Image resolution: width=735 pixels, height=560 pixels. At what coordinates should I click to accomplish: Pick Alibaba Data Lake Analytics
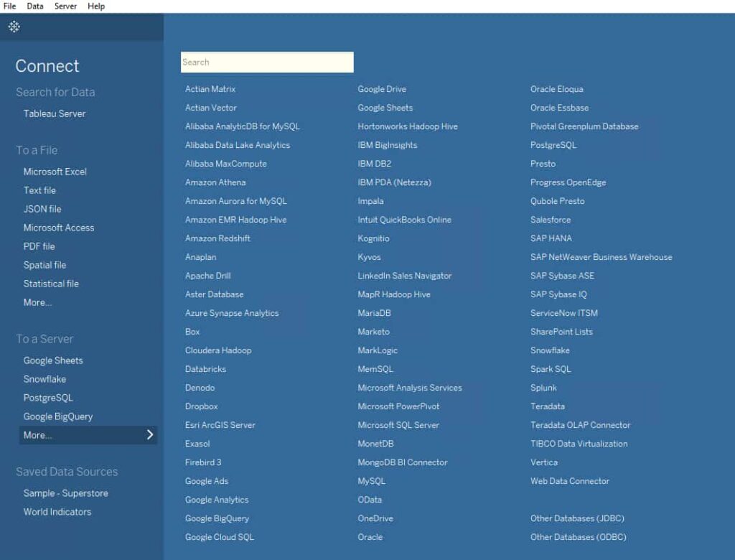pyautogui.click(x=238, y=146)
